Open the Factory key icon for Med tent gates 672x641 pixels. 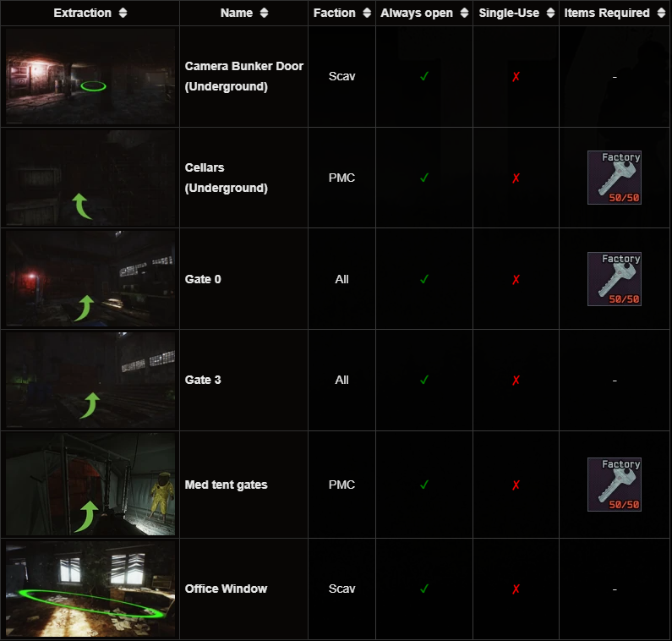(615, 485)
